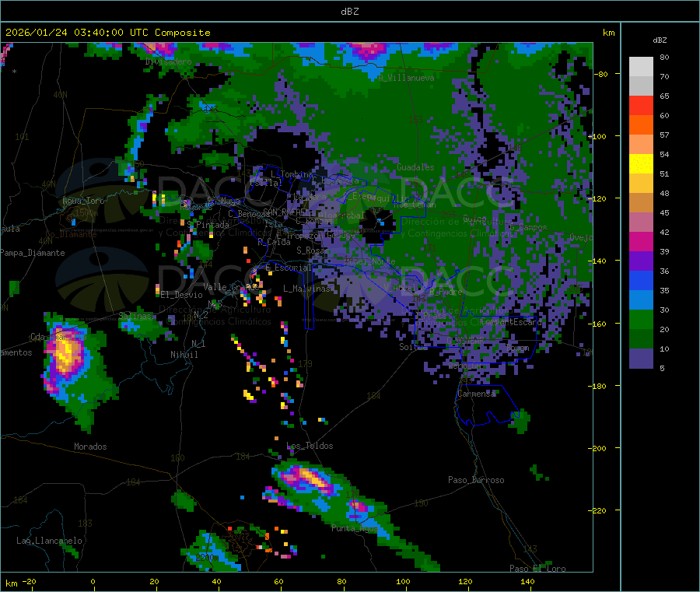Click the 'L_Malvinas' map label
The width and height of the screenshot is (700, 592).
(306, 289)
